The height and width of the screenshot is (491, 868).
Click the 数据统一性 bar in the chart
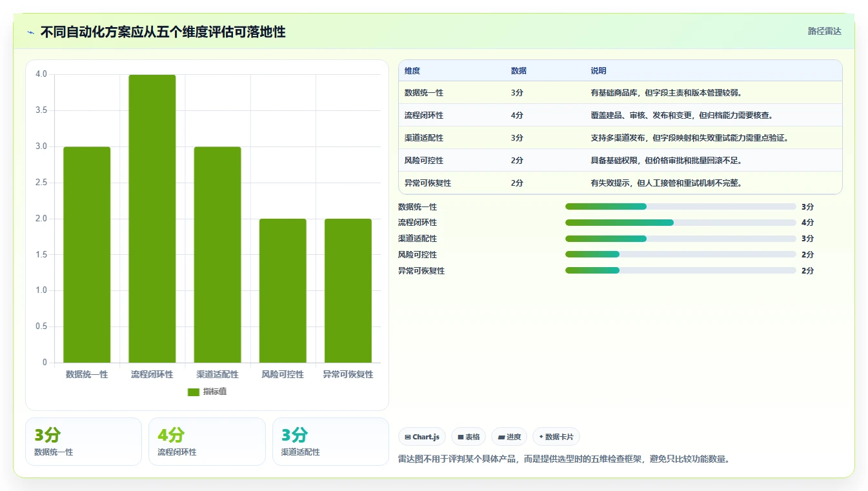(x=87, y=255)
